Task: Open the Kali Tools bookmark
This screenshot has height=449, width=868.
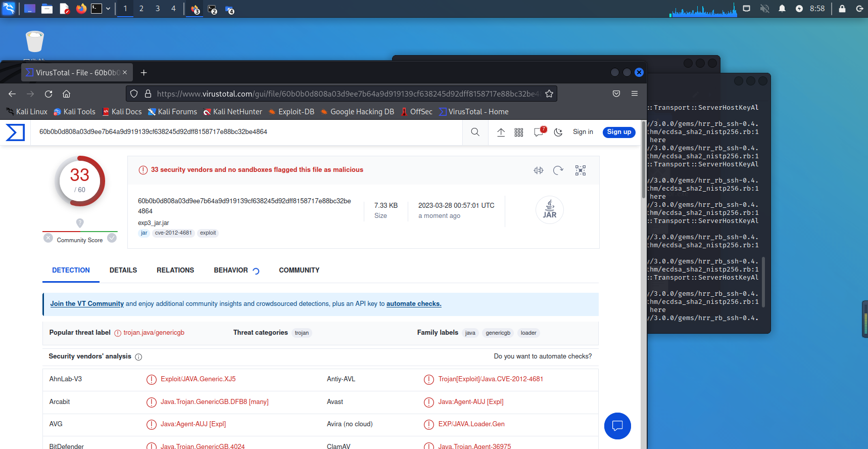Action: click(x=74, y=112)
